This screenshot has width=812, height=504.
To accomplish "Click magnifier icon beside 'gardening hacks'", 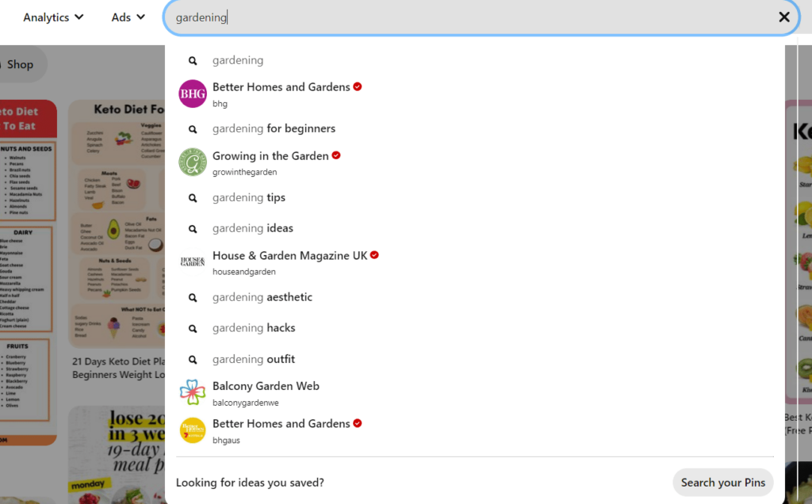I will point(192,328).
